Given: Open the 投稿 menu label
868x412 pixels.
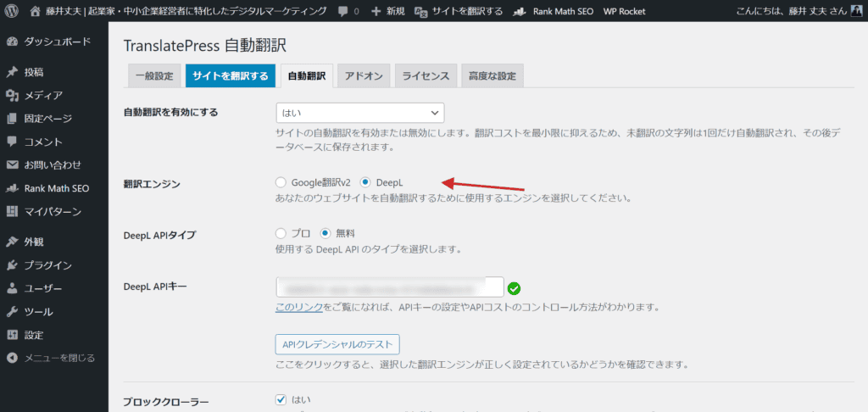Looking at the screenshot, I should click(34, 72).
